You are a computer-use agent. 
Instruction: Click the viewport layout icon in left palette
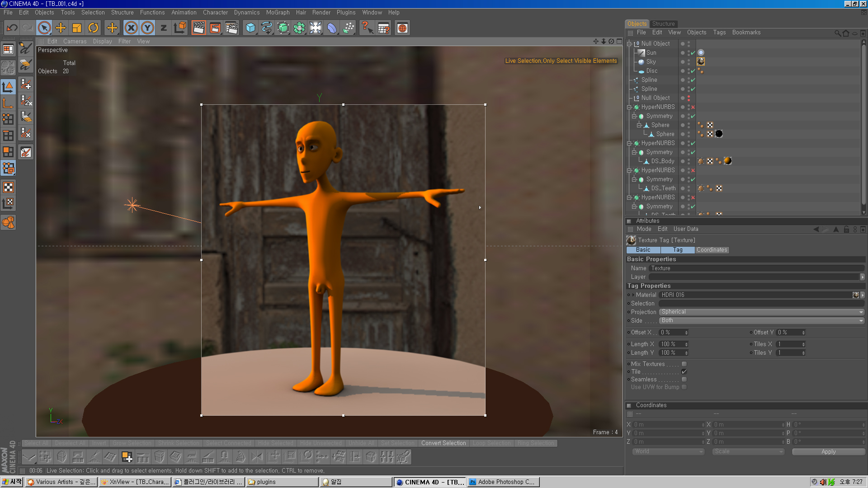click(x=8, y=50)
